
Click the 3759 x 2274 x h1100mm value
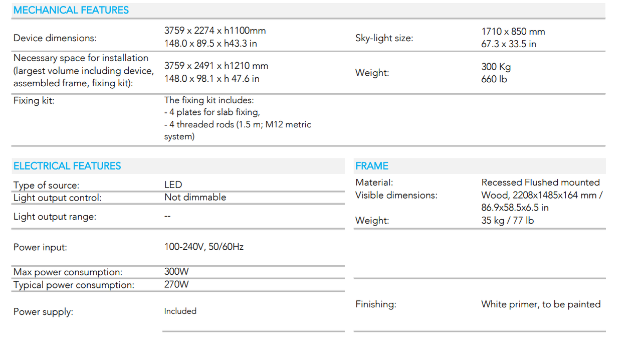[215, 31]
